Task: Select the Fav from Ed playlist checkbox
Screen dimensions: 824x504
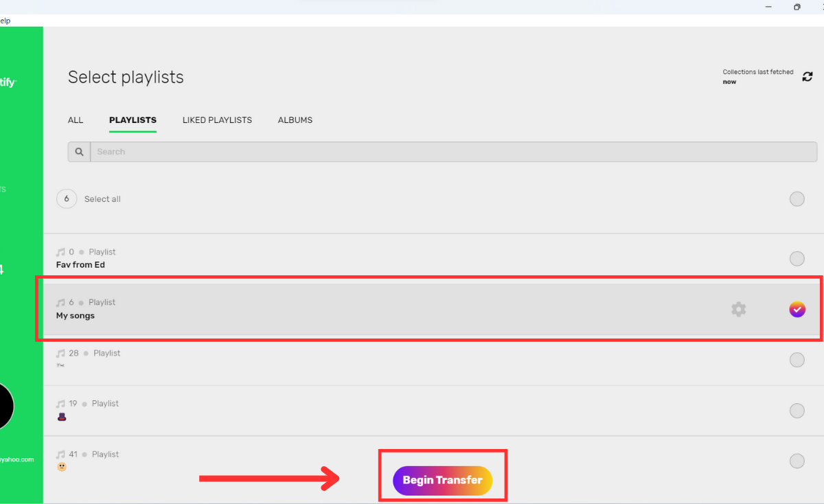Action: tap(797, 259)
